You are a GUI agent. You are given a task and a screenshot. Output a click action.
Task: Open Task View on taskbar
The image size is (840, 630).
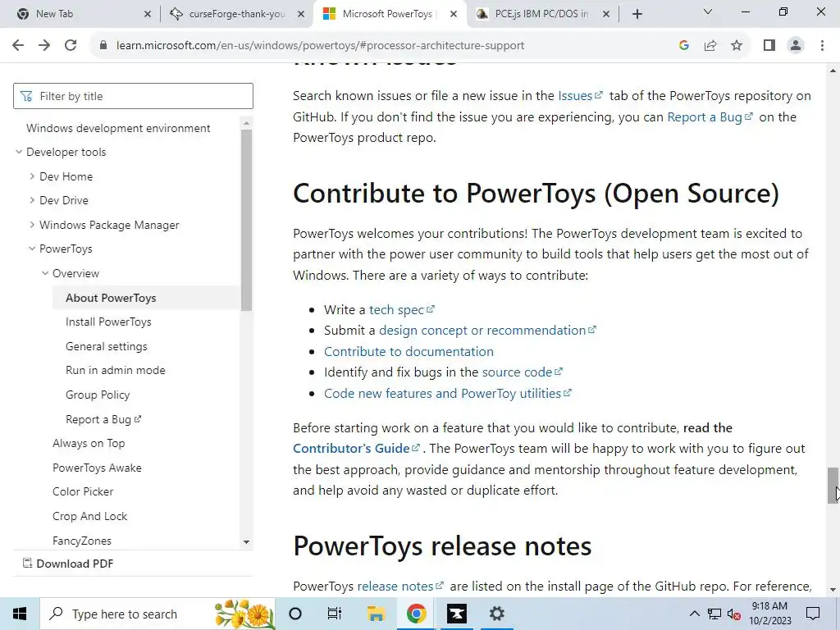click(335, 614)
